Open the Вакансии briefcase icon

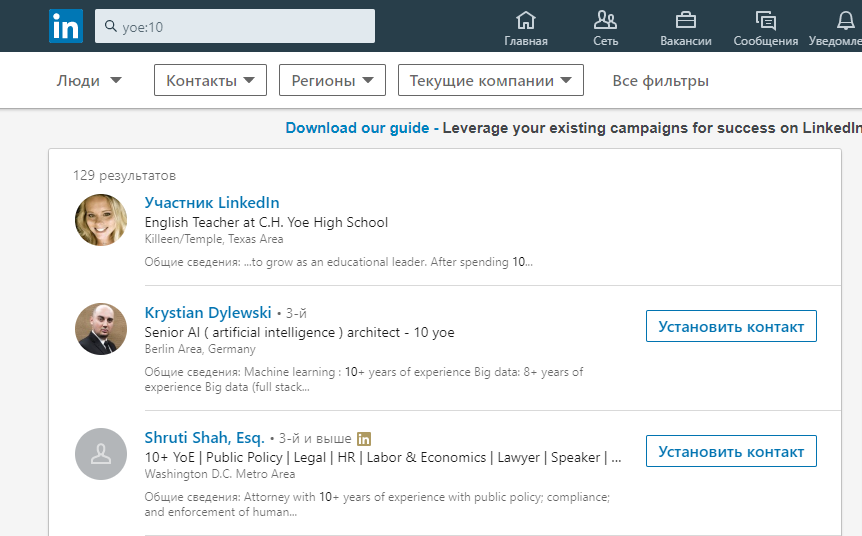click(686, 20)
